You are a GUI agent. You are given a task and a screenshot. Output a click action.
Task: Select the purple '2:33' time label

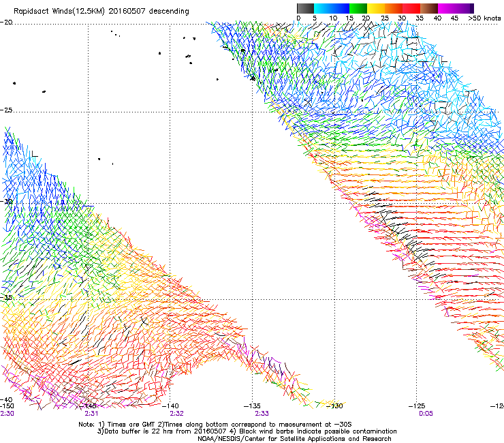click(262, 414)
